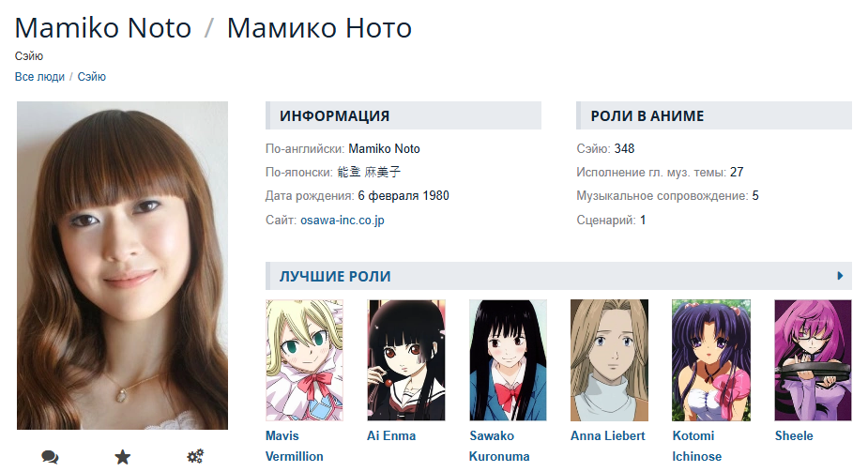Open the comments speech bubble icon
The height and width of the screenshot is (472, 868).
tap(50, 456)
